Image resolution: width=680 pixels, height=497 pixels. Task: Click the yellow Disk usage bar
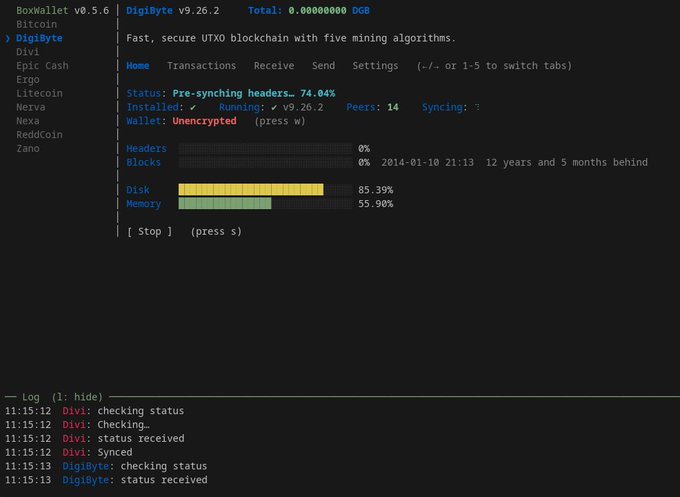tap(251, 190)
